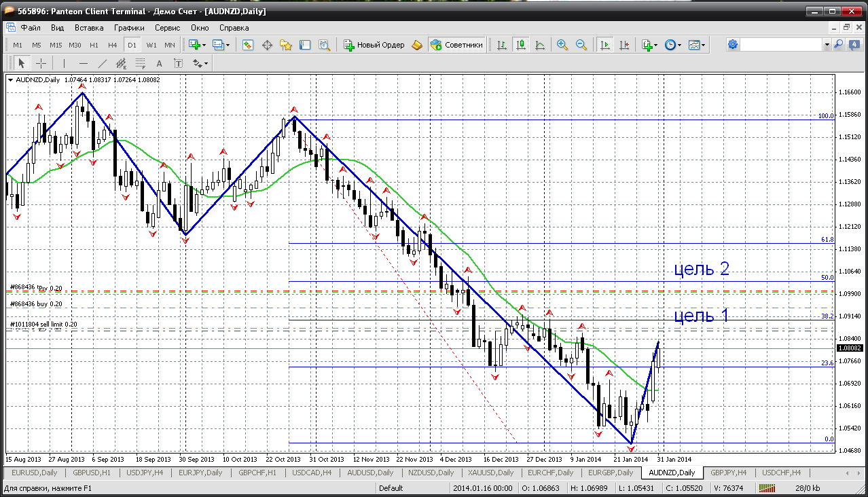Image resolution: width=868 pixels, height=497 pixels.
Task: Open the Сервис menu
Action: pyautogui.click(x=167, y=28)
